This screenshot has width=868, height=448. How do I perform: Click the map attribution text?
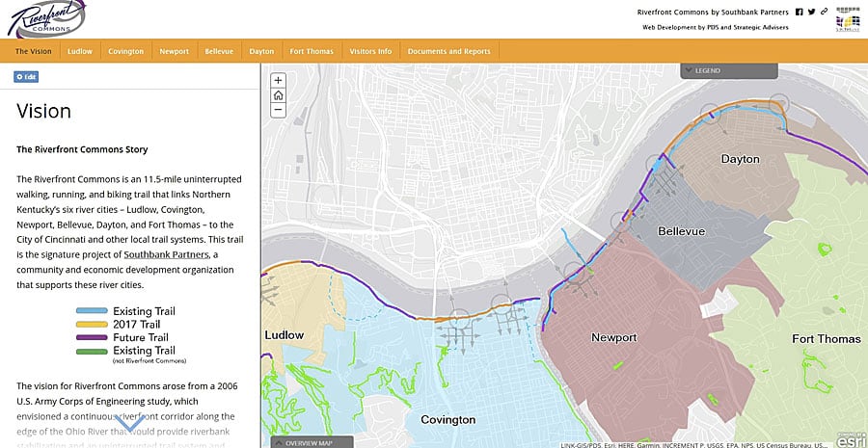[694, 445]
